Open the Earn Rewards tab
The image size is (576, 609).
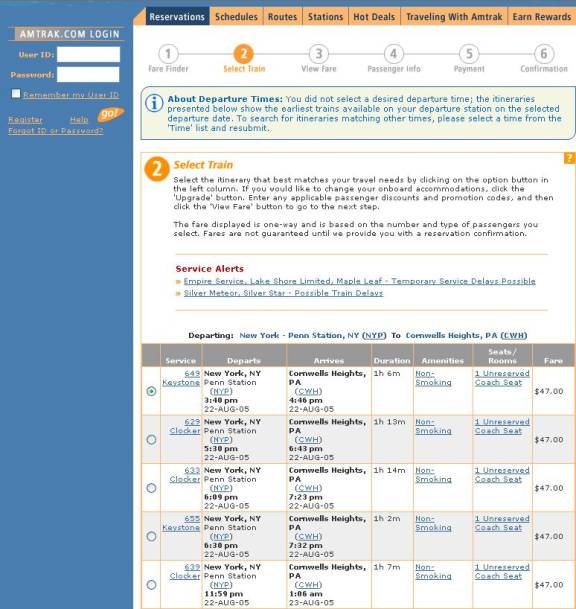(x=542, y=17)
